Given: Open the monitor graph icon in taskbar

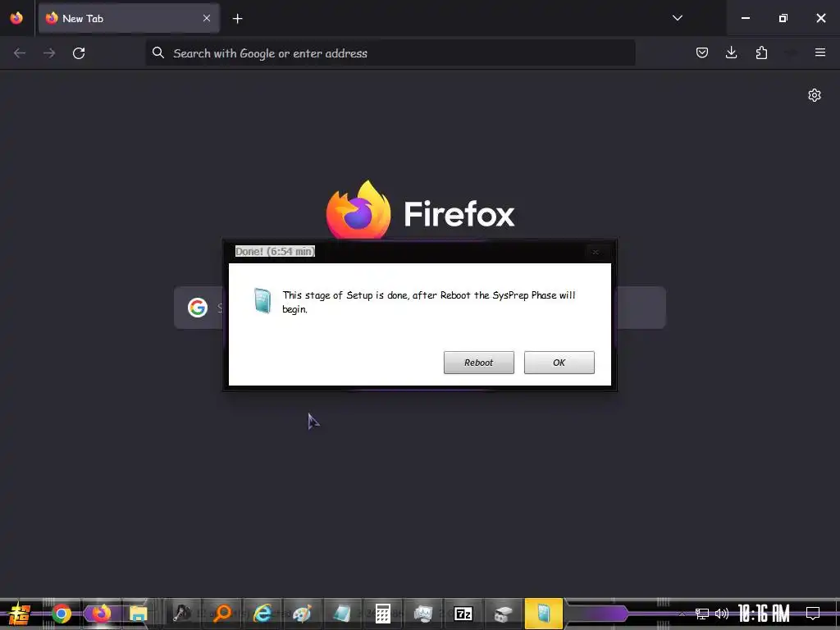Looking at the screenshot, I should tap(422, 614).
